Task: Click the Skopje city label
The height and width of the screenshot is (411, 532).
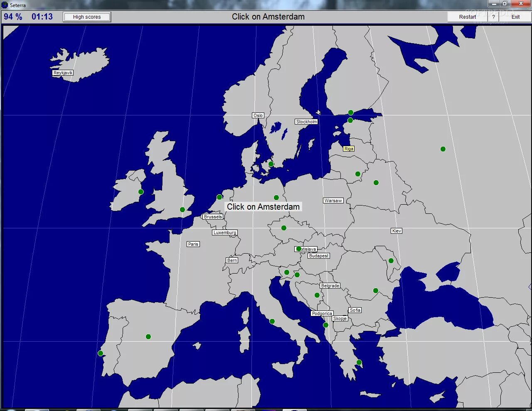Action: [340, 318]
